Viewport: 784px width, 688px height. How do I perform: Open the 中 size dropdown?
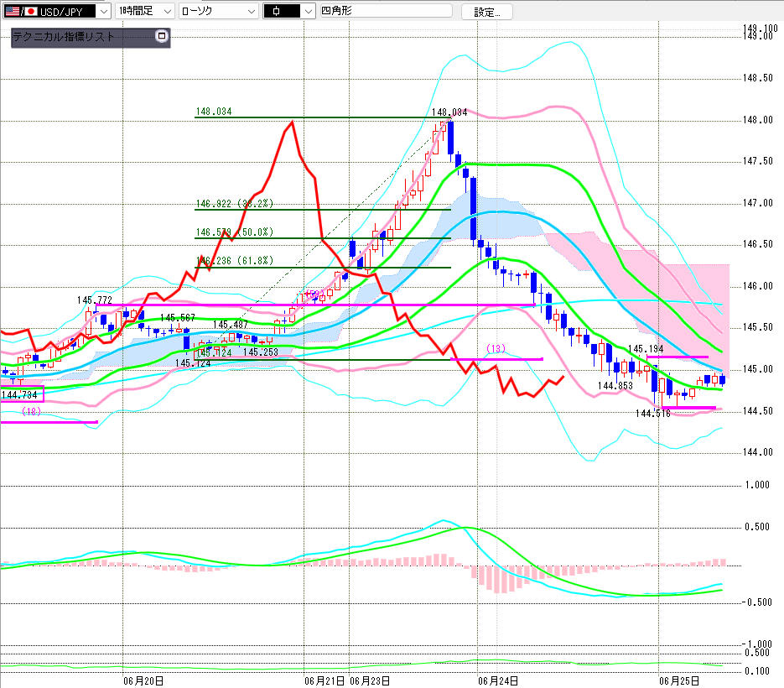289,11
